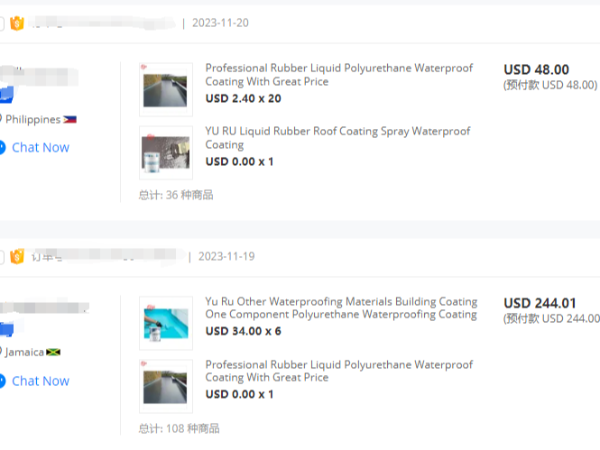Click the Philippines flag icon
Screen dimensions: 600x450
point(70,119)
